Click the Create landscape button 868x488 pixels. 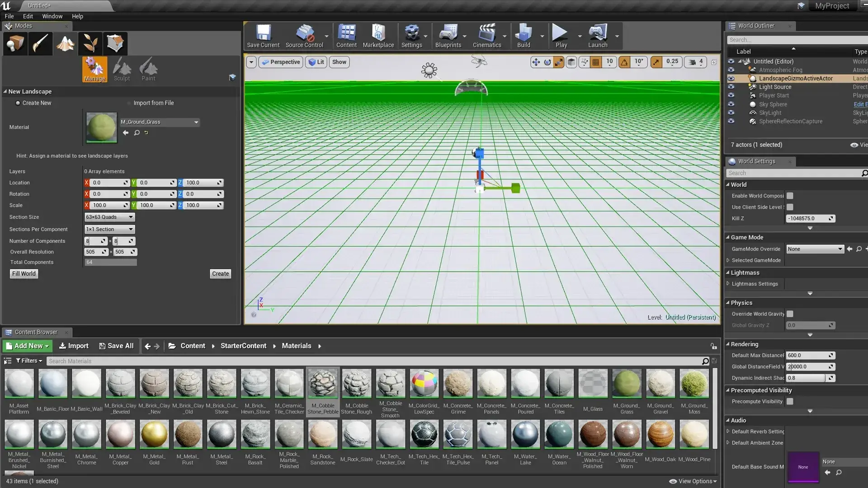coord(220,274)
